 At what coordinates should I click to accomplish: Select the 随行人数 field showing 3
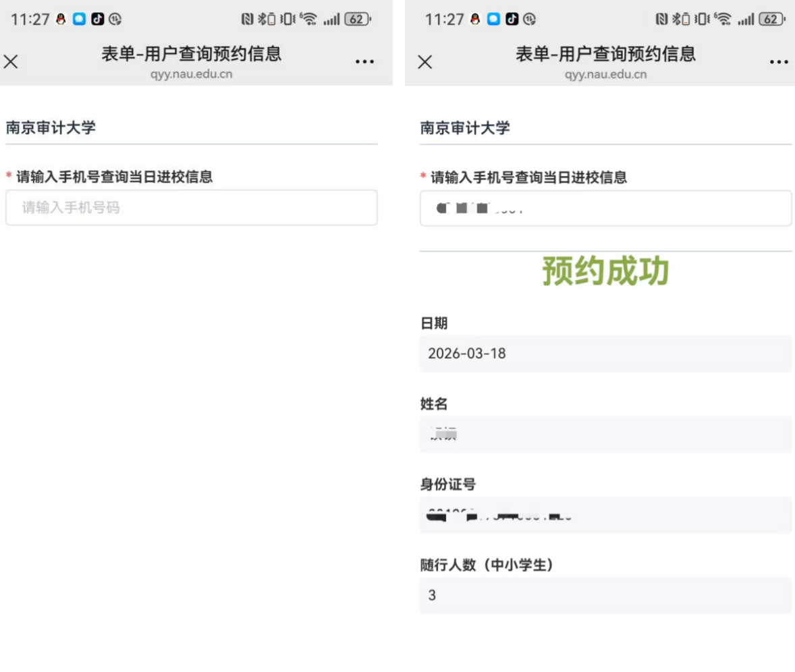605,596
